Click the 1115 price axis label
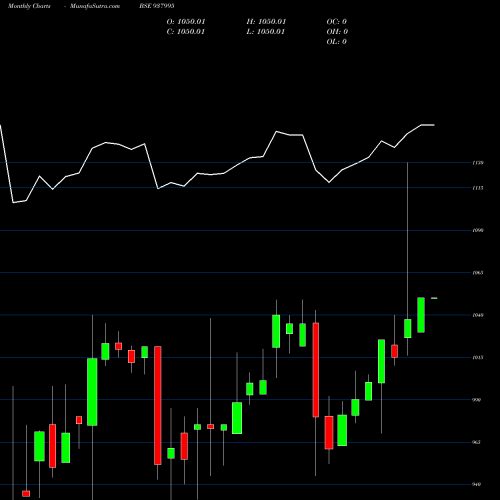The width and height of the screenshot is (500, 500). 478,188
